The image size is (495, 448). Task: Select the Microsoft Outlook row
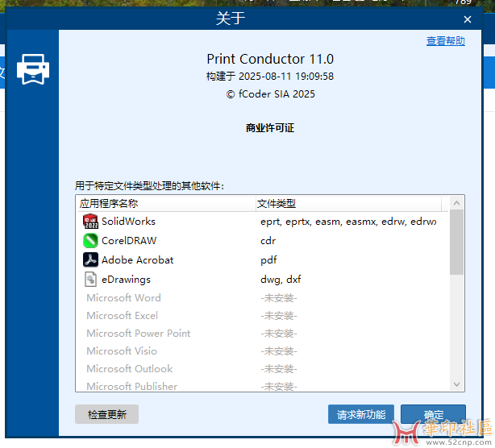click(262, 368)
